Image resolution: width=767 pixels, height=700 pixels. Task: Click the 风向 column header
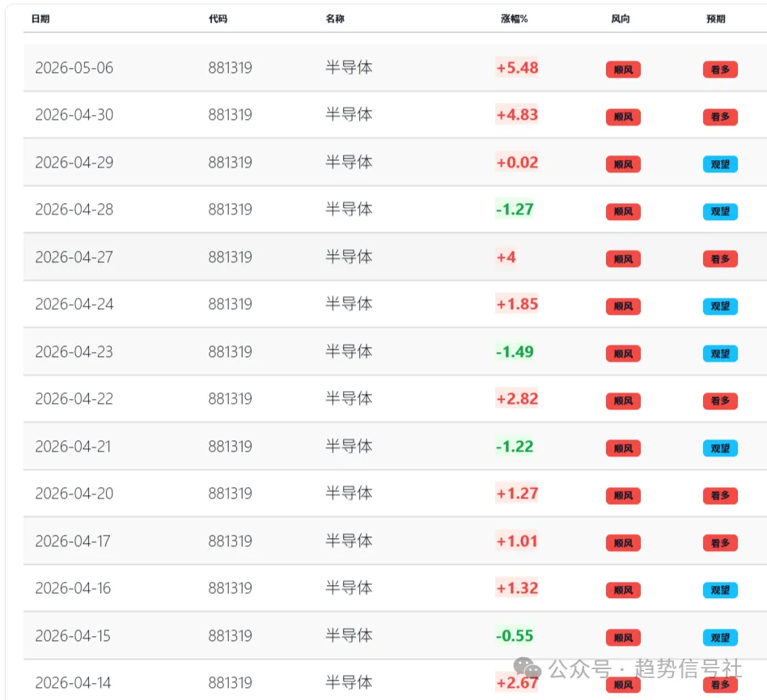[621, 19]
